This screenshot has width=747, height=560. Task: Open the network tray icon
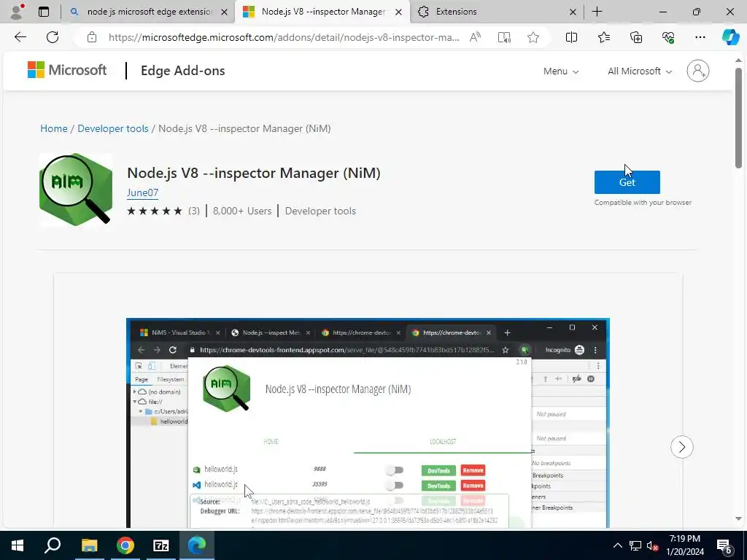tap(635, 545)
